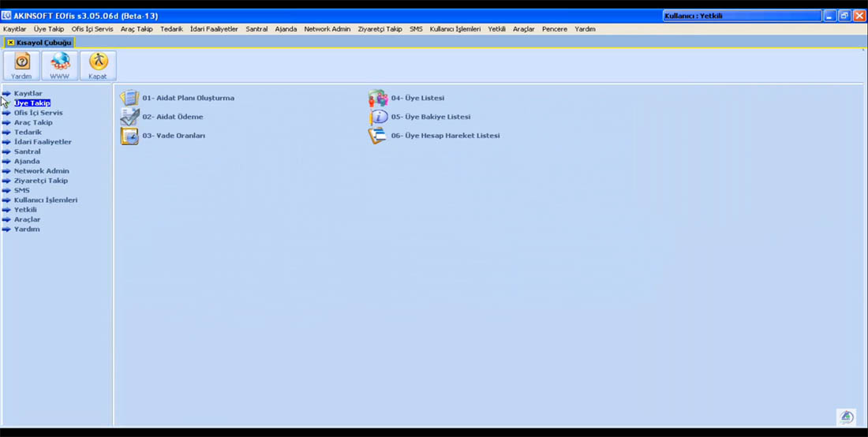Image resolution: width=868 pixels, height=437 pixels.
Task: Open 02- Aidat Ödeme checkmark icon
Action: (x=129, y=117)
